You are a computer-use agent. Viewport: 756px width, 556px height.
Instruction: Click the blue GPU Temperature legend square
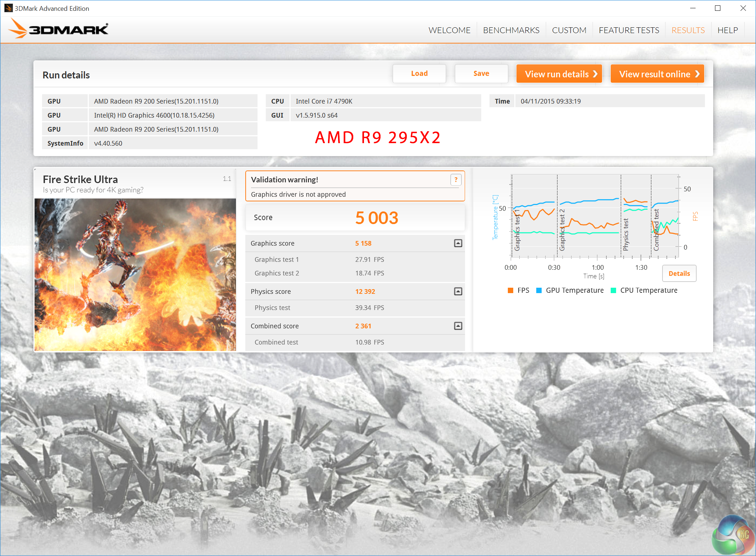tap(539, 291)
